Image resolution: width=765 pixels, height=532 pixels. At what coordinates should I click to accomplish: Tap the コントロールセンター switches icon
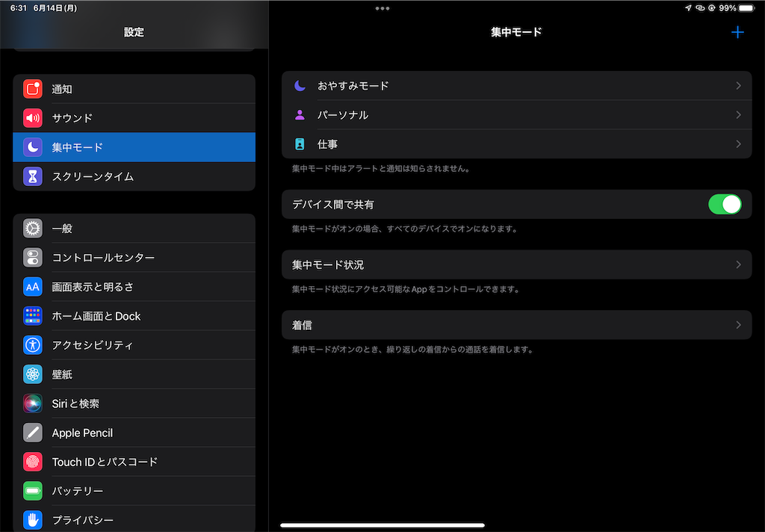[33, 258]
